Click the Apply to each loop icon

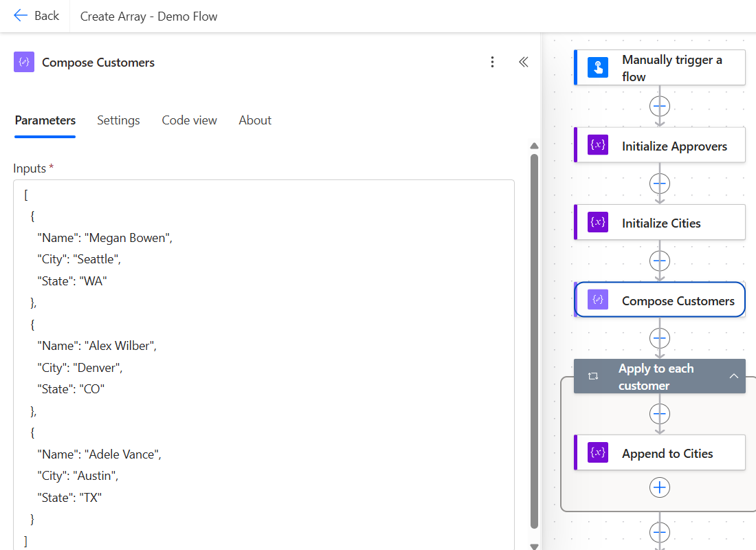click(x=593, y=376)
